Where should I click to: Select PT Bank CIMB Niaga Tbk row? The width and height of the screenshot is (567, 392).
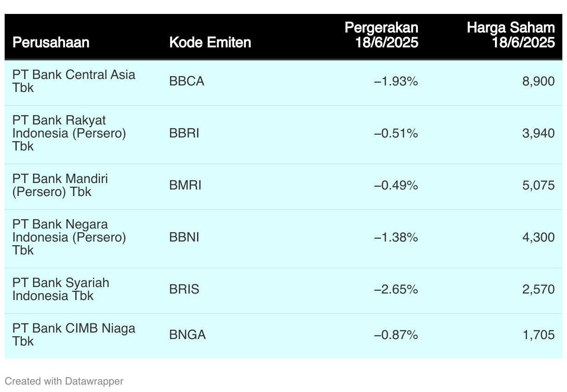click(283, 335)
